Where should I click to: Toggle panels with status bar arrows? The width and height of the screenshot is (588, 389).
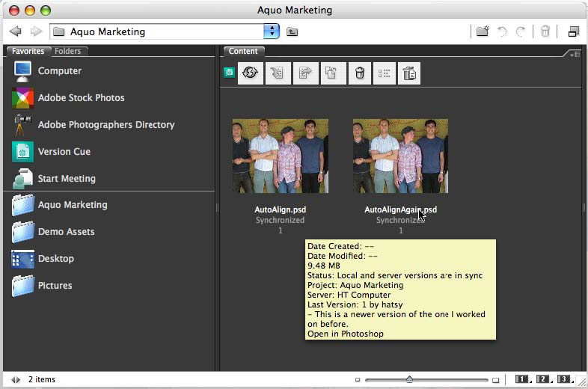[x=16, y=379]
